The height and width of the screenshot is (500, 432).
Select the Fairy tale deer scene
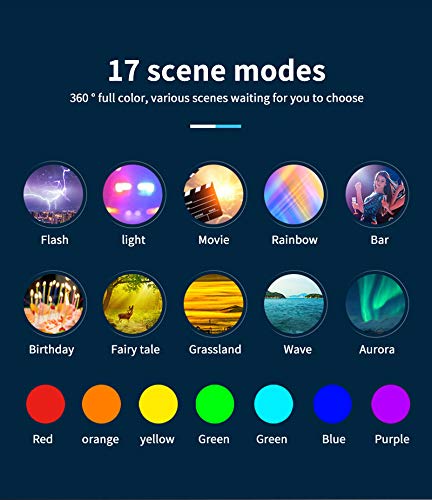click(x=133, y=304)
